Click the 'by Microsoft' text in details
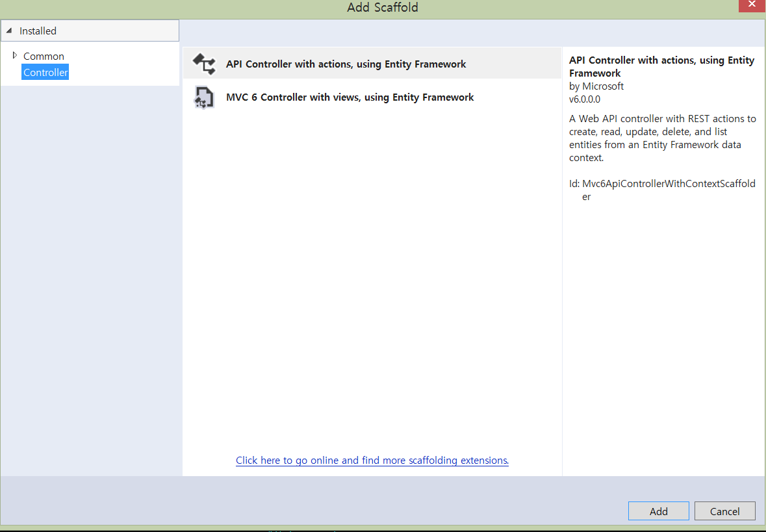 coord(596,86)
